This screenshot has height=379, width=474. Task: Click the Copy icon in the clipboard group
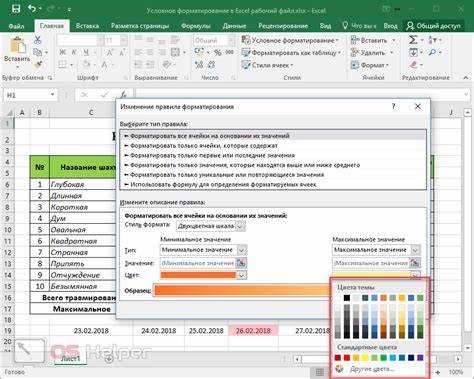click(x=38, y=52)
